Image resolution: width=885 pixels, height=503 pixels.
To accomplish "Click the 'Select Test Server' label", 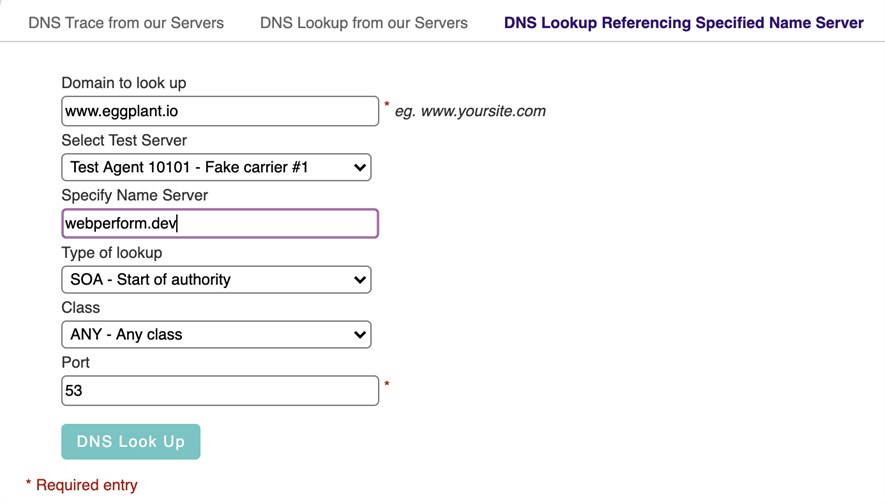I will pos(124,140).
